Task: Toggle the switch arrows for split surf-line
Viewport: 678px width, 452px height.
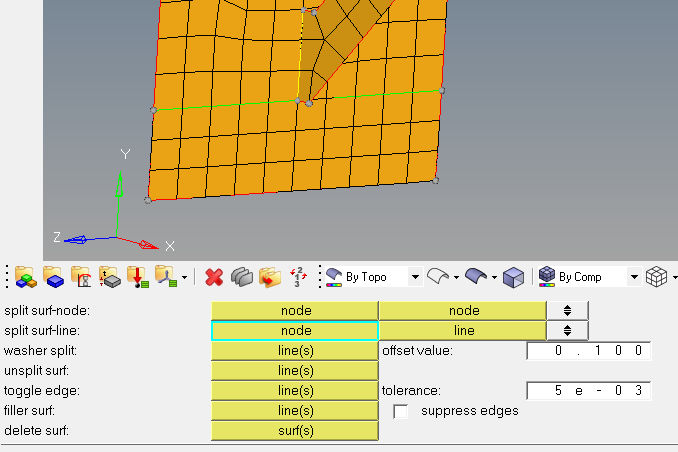Action: click(x=567, y=331)
